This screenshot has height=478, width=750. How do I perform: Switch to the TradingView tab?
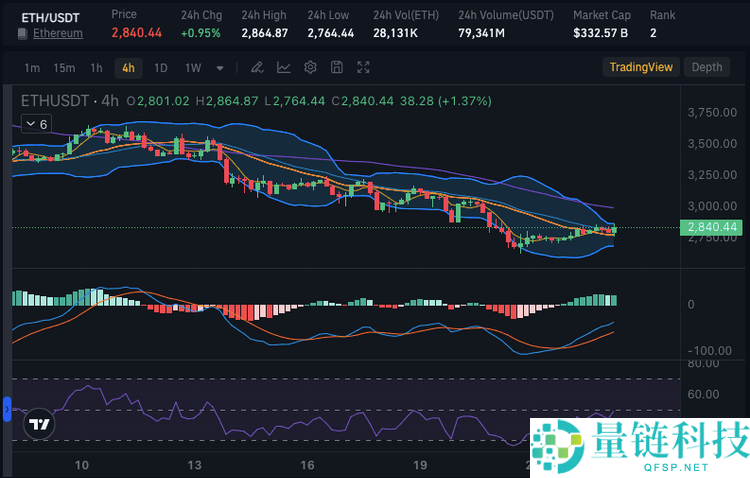point(641,67)
